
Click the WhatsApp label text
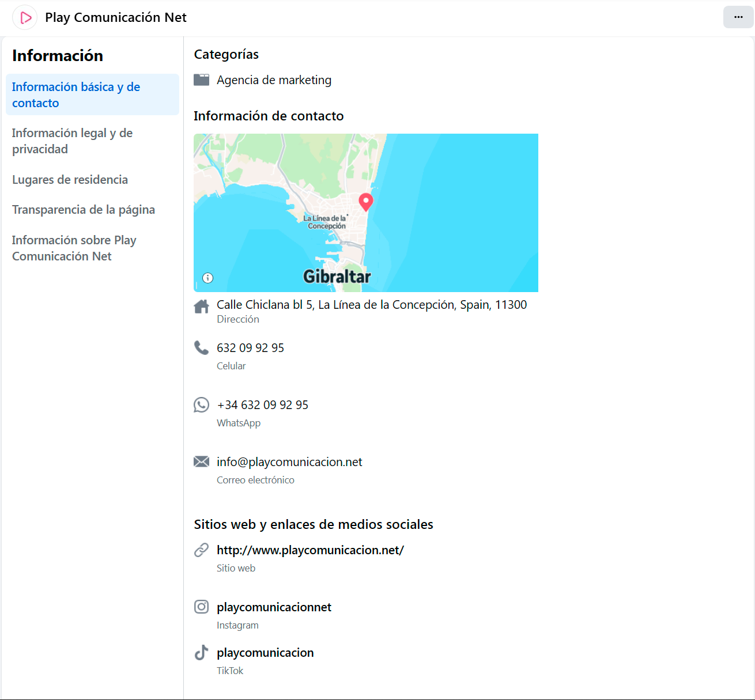pyautogui.click(x=239, y=423)
